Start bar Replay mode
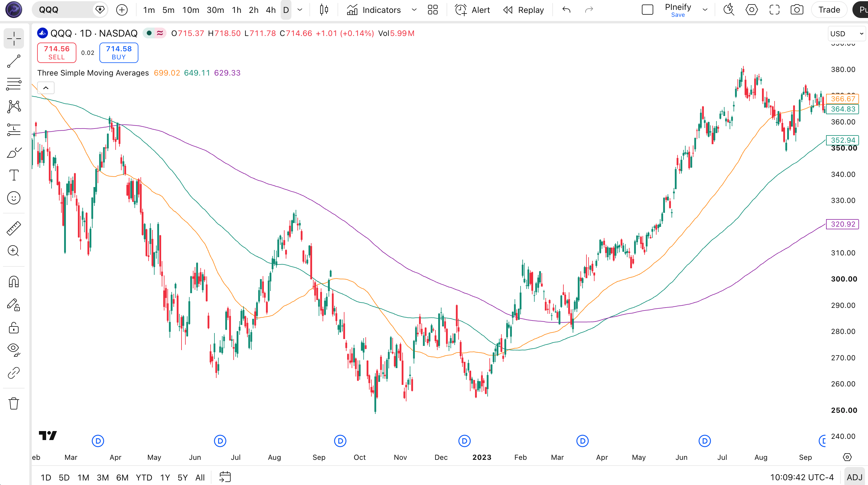868x485 pixels. (x=523, y=10)
